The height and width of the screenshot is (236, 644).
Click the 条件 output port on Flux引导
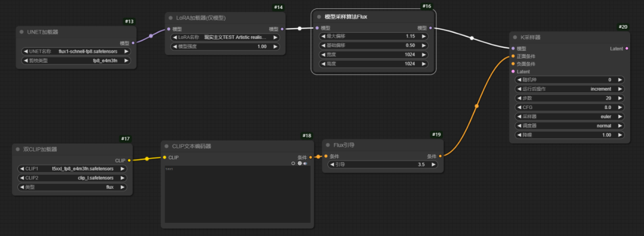click(x=440, y=156)
